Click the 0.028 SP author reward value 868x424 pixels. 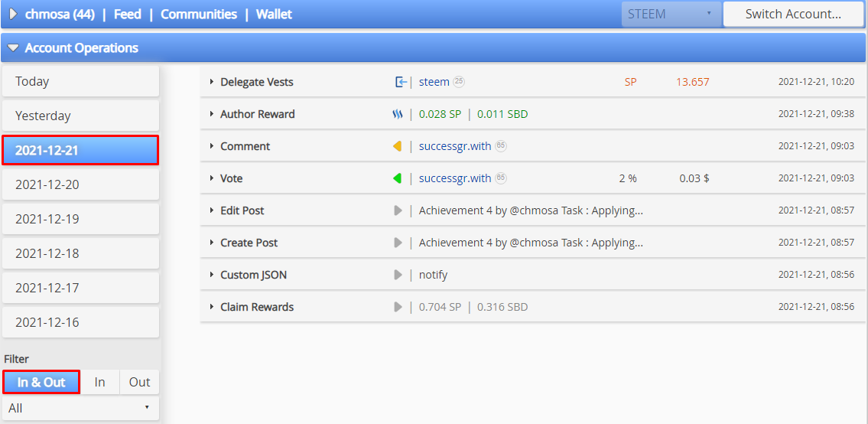[440, 114]
